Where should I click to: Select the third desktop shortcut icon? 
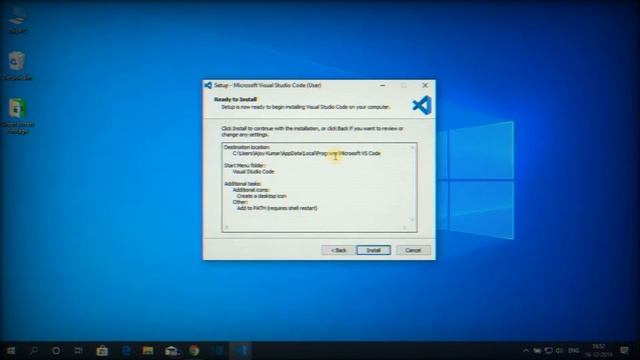click(x=18, y=115)
